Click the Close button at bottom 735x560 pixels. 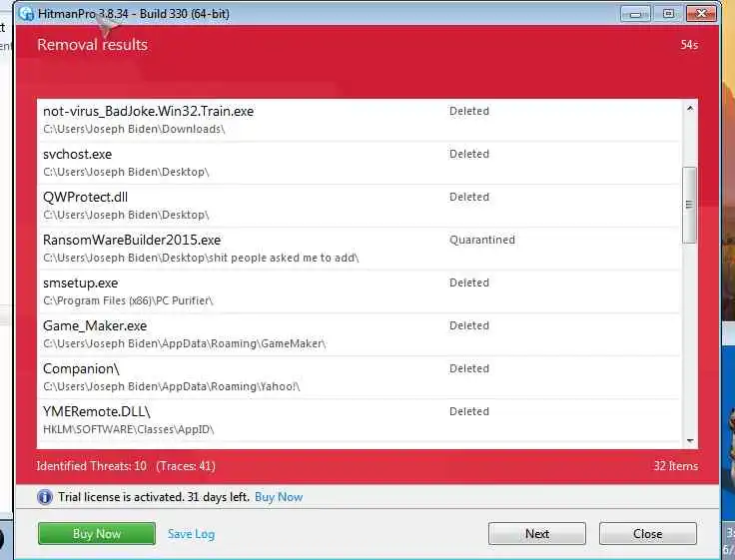click(647, 533)
